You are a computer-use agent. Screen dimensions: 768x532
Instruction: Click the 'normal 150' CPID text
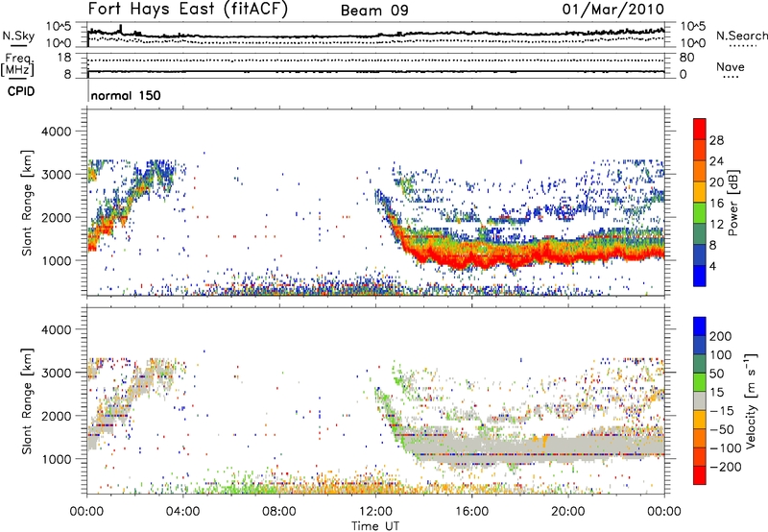pos(126,95)
